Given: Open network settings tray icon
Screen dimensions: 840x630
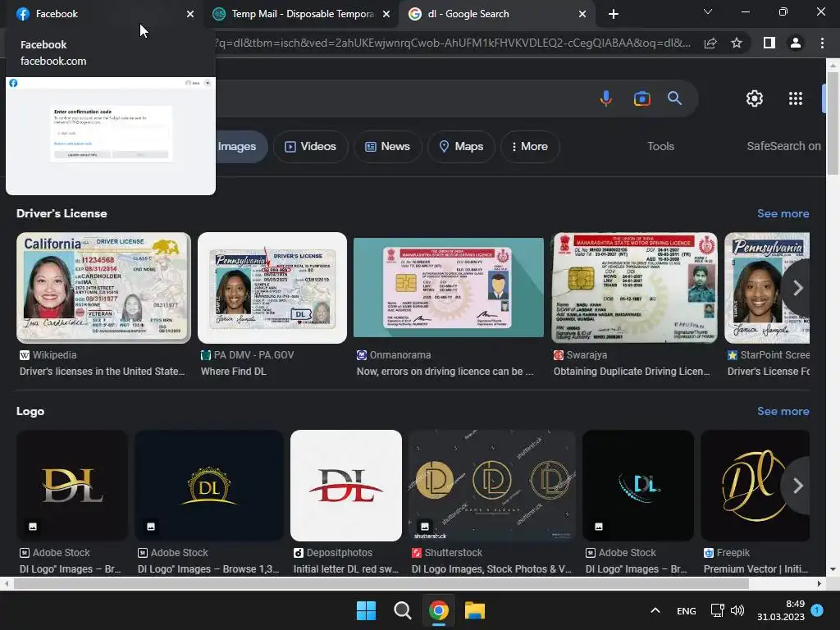Looking at the screenshot, I should 717,610.
